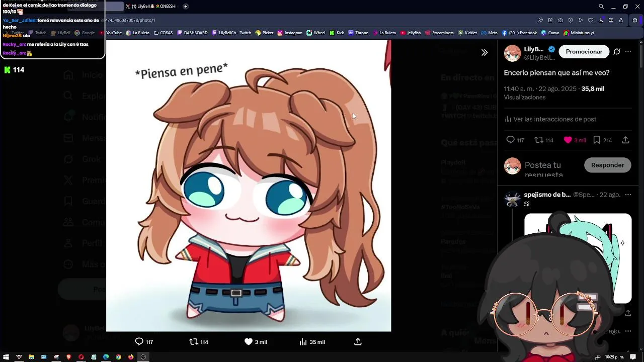Collapse the post side panel with double-arrow icon
Viewport: 644px width, 362px height.
(x=484, y=52)
